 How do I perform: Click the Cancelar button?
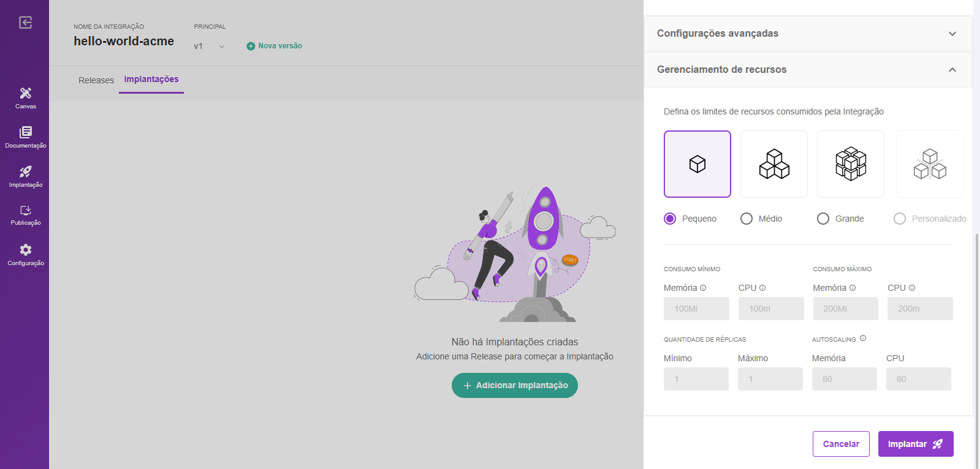pos(840,444)
